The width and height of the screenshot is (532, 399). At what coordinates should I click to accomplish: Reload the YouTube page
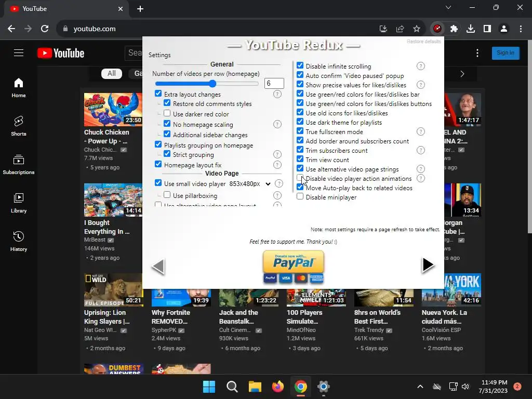[45, 29]
